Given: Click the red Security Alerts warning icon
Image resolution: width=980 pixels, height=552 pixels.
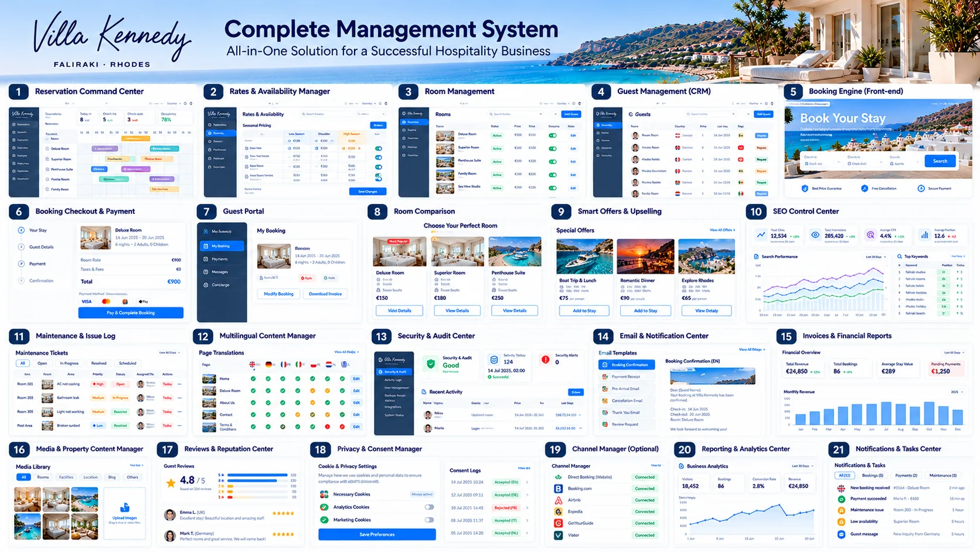Looking at the screenshot, I should pyautogui.click(x=545, y=360).
